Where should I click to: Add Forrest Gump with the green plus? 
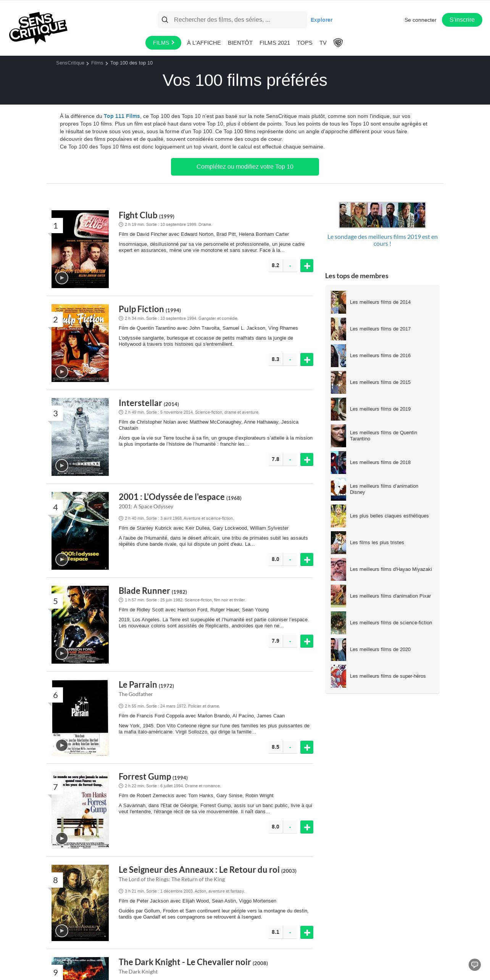tap(307, 827)
